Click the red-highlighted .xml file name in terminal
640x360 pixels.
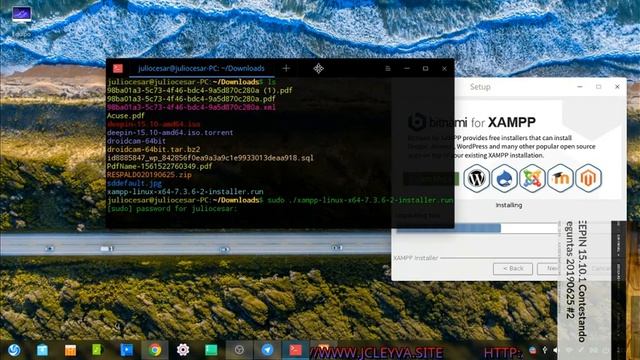[191, 107]
